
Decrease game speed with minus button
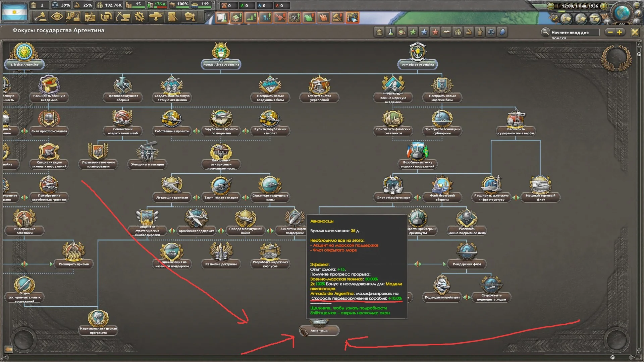click(x=550, y=6)
